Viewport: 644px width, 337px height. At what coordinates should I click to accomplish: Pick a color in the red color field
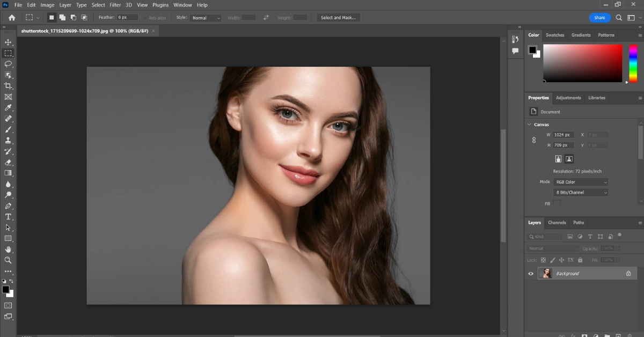(583, 63)
